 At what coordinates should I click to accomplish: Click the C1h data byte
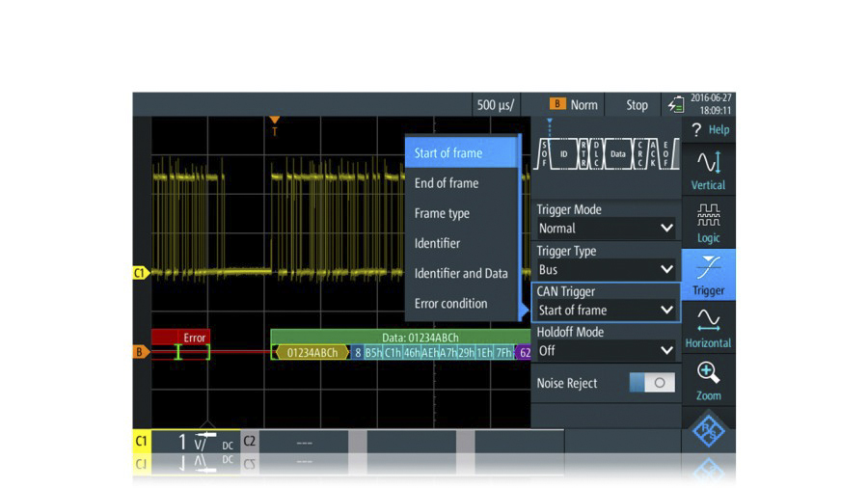393,352
